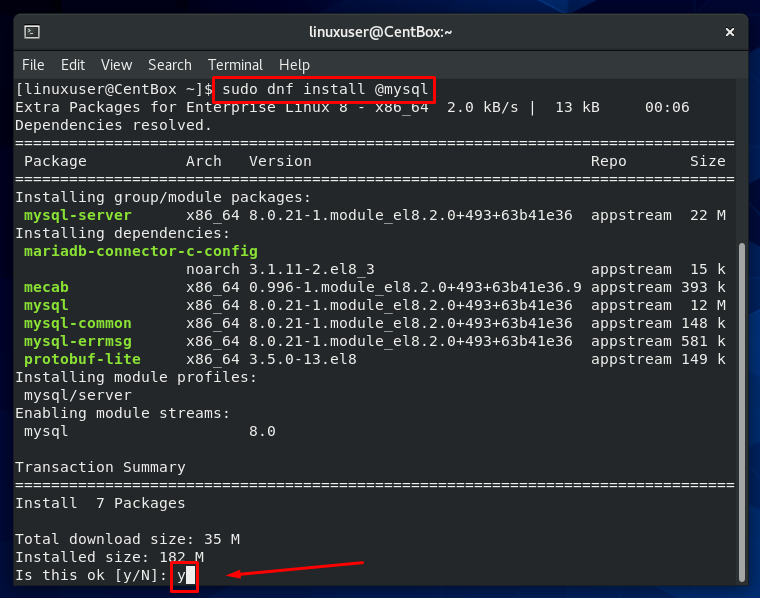Click 'Installing module profiles:' line

(136, 377)
